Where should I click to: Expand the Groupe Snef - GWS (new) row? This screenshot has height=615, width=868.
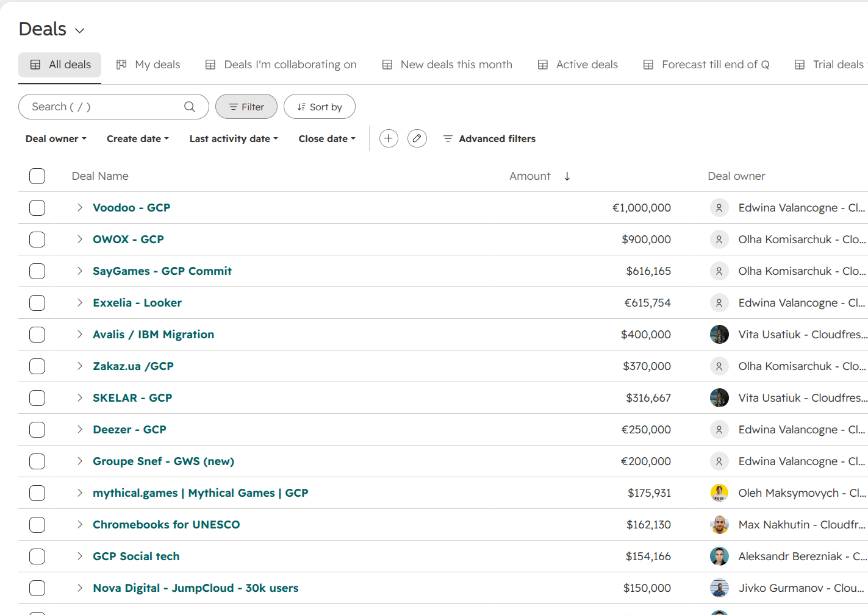(80, 461)
